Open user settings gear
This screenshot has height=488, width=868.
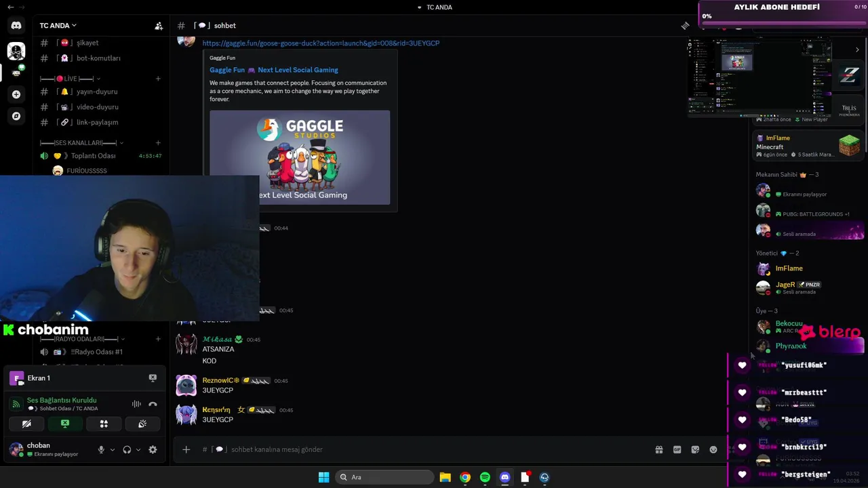pos(153,449)
